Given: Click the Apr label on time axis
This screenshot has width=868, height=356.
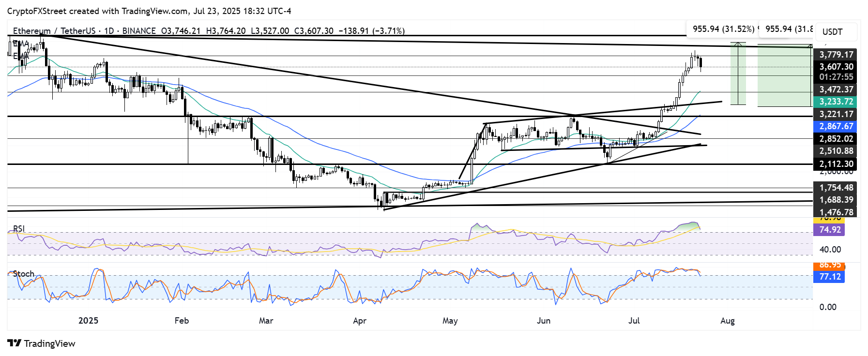Looking at the screenshot, I should 360,321.
